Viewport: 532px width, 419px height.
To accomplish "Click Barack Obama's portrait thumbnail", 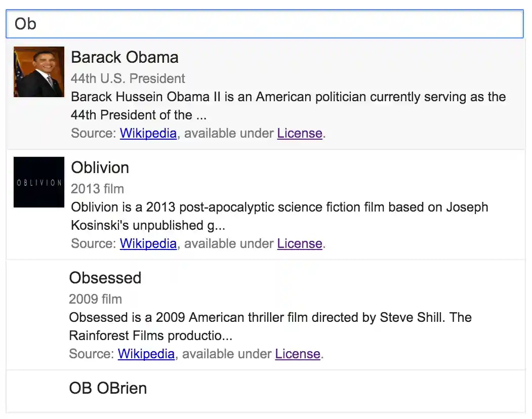I will pos(39,71).
